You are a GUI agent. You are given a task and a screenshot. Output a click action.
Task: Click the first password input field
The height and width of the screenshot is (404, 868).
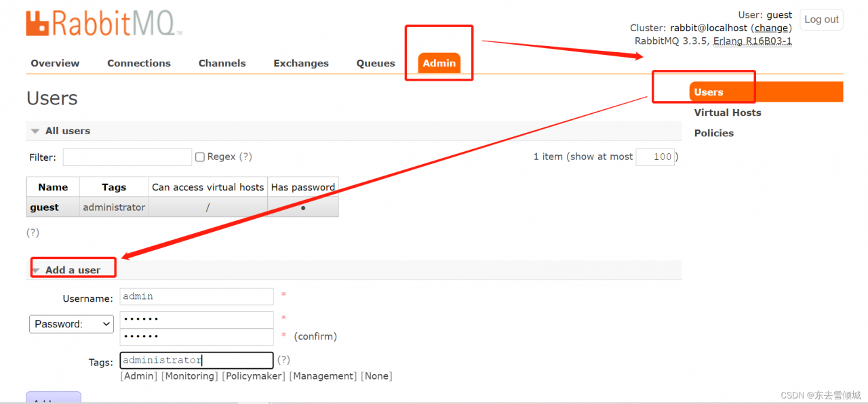(x=197, y=320)
